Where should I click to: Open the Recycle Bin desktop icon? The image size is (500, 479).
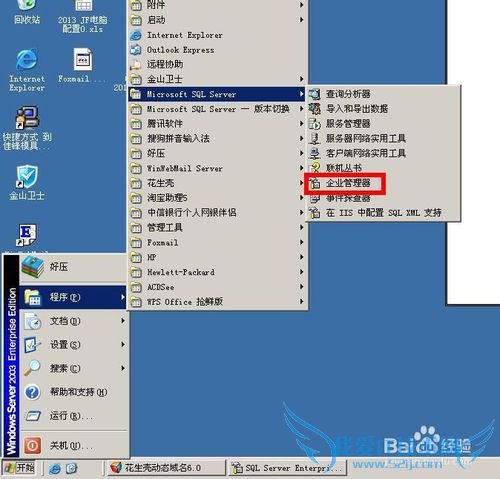click(27, 12)
